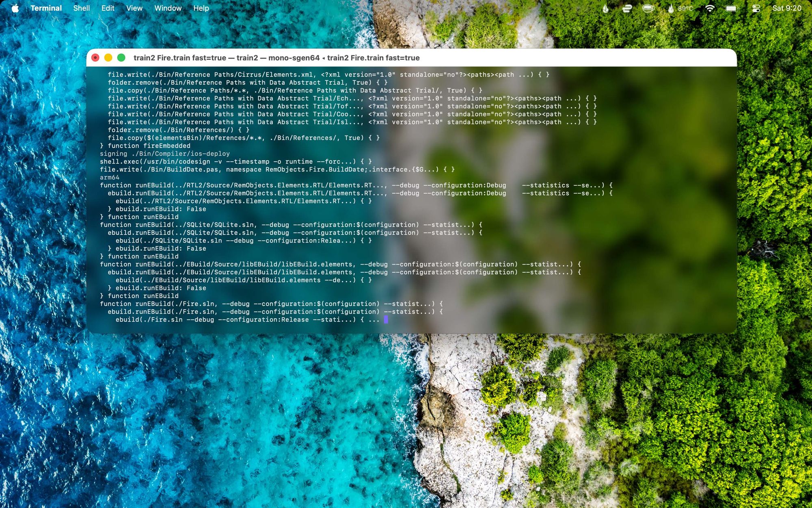Open the Window menu

[x=168, y=8]
